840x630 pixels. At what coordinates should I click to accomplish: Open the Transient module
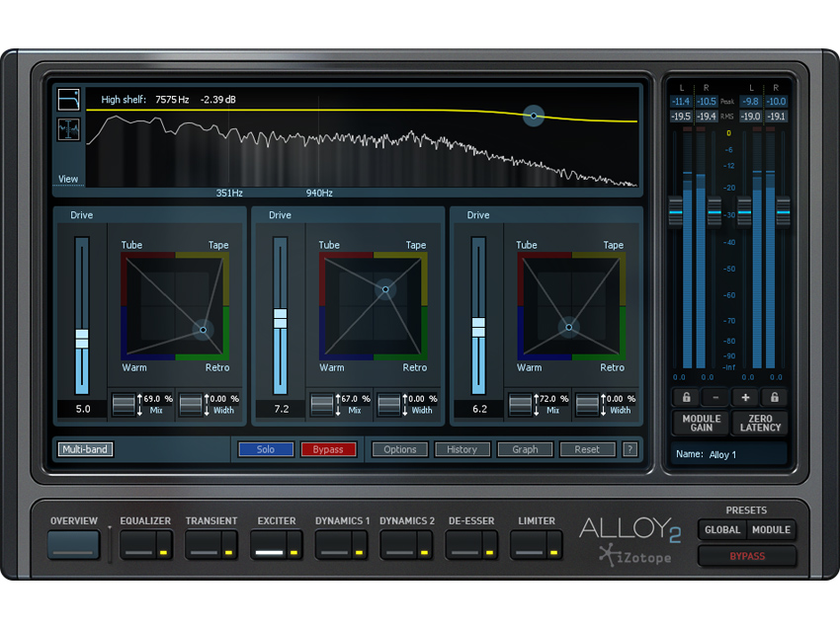coord(205,544)
